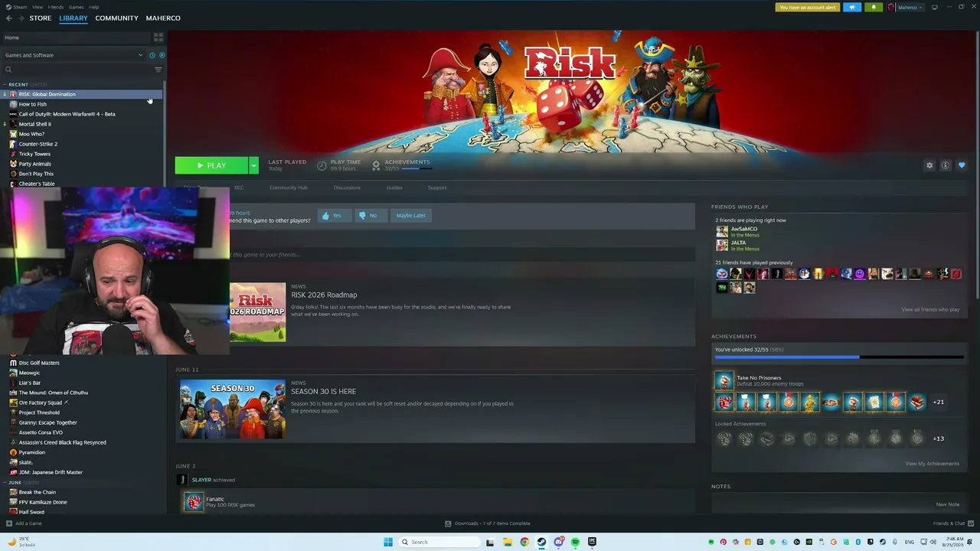Expand Games and Software filter dropdown

(74, 55)
